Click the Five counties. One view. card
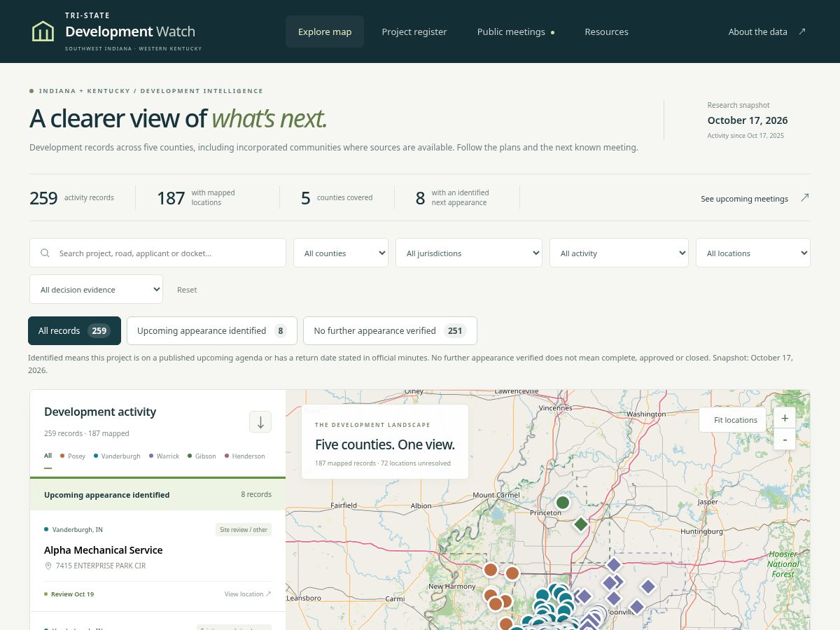 385,442
